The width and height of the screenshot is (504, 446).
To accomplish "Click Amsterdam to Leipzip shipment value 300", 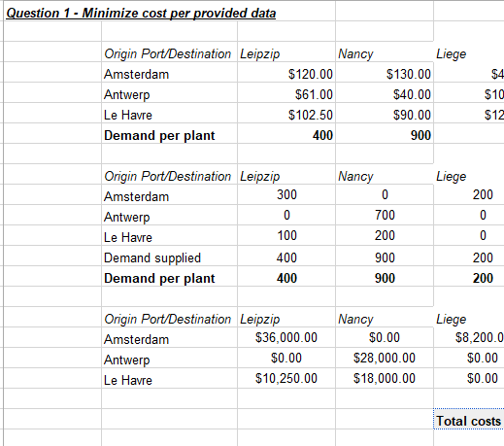I will coord(286,195).
